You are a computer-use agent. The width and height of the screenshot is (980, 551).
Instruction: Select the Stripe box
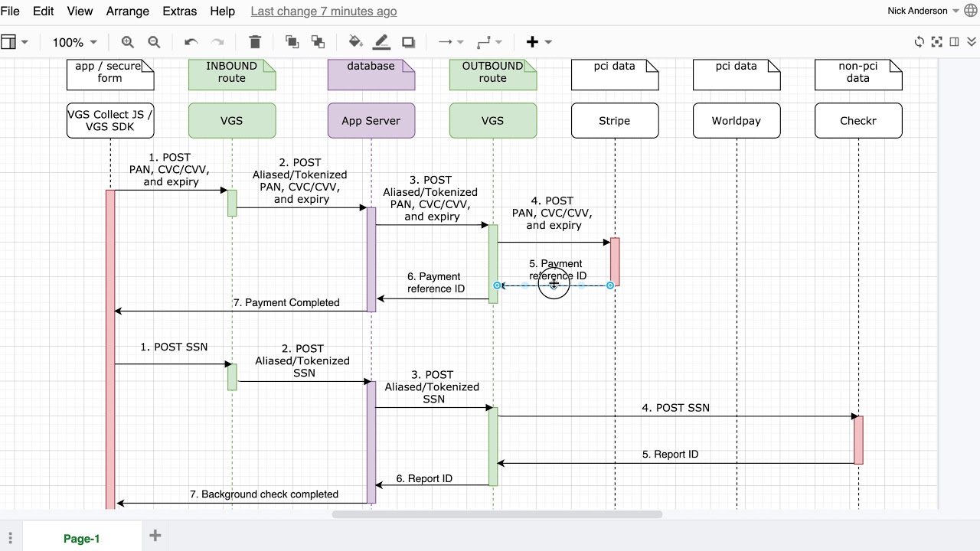(x=615, y=121)
